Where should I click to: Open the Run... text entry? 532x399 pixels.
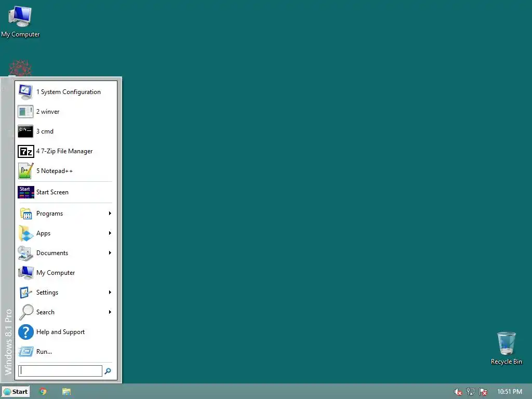coord(44,352)
